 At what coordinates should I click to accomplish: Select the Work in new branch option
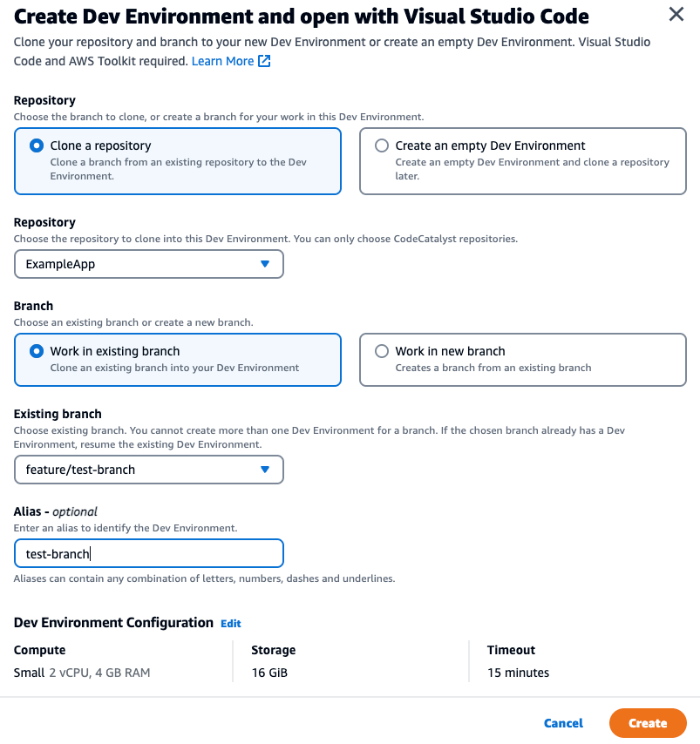[382, 352]
